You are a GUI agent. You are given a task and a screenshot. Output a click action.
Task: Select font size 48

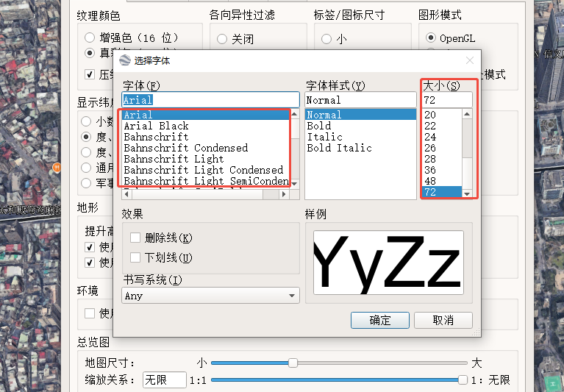pos(442,181)
